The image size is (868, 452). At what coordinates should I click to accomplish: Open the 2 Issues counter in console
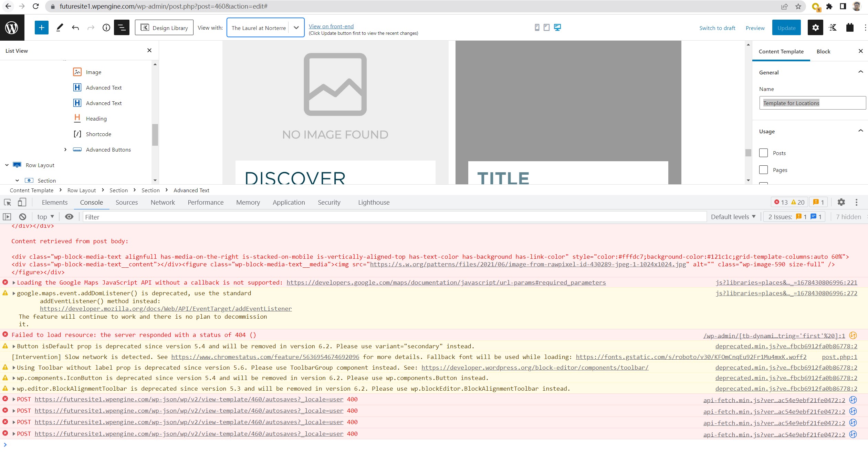795,217
